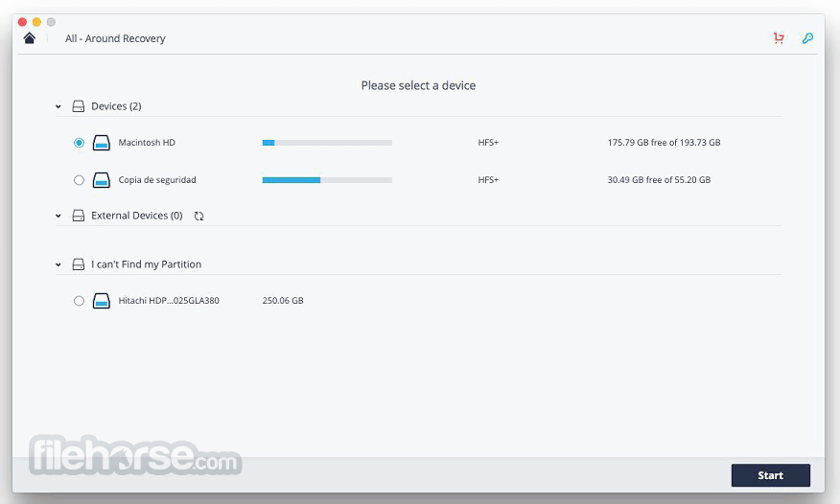Collapse the Devices (2) section
The width and height of the screenshot is (840, 504).
pos(58,107)
